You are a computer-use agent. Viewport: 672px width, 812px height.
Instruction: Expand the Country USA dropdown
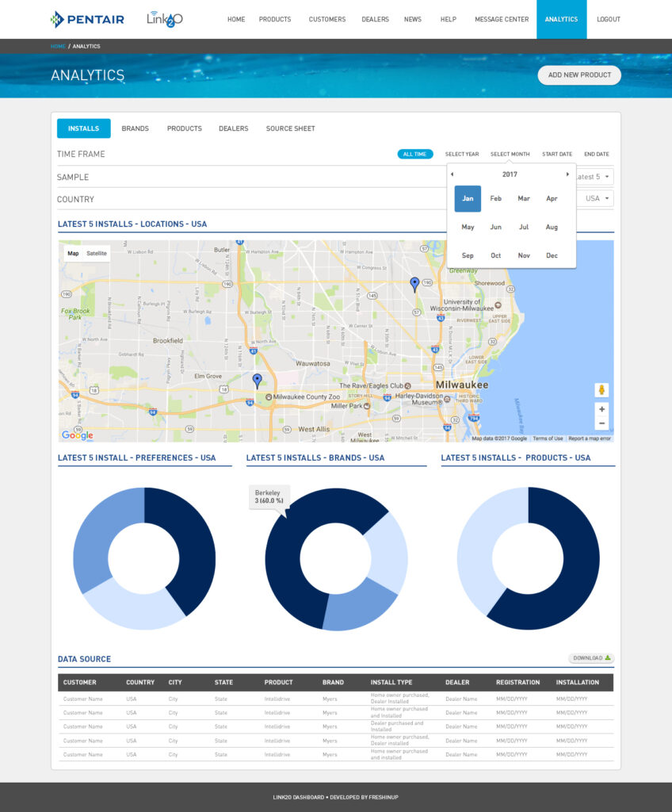point(597,198)
